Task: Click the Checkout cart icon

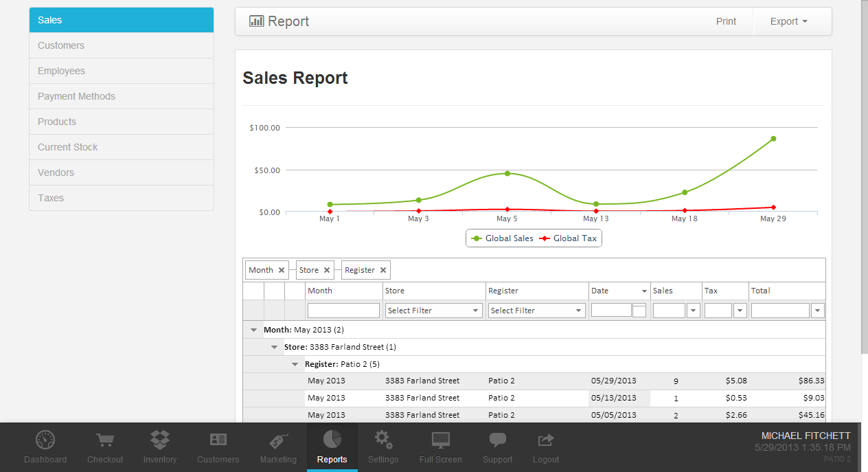Action: (105, 440)
